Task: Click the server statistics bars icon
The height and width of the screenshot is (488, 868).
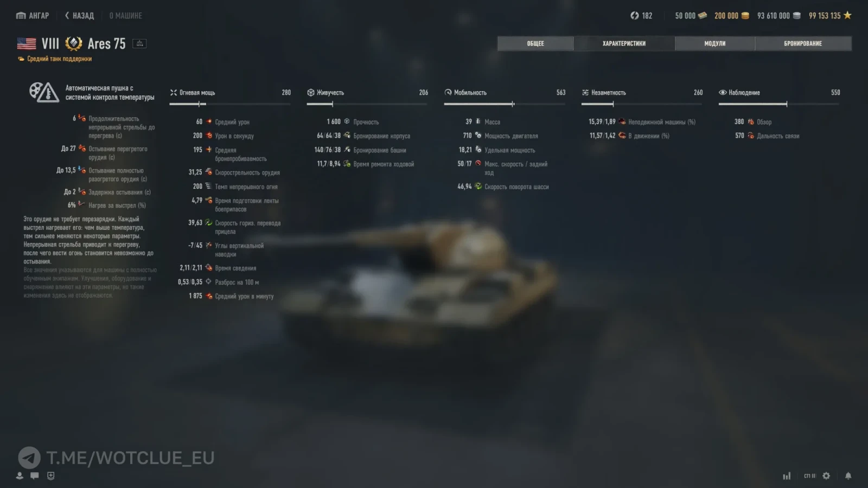Action: coord(787,476)
